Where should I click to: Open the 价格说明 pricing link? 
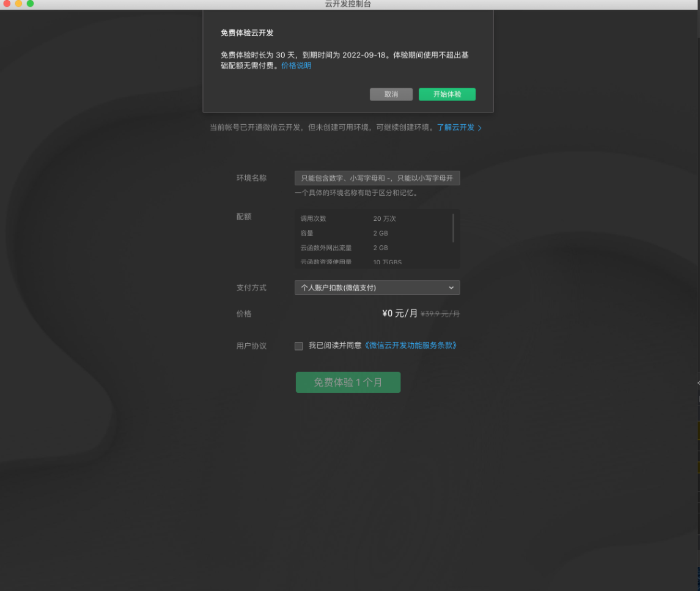(x=296, y=65)
